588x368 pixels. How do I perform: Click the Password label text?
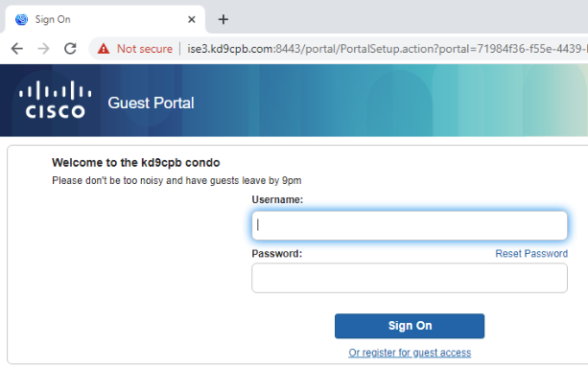point(277,254)
